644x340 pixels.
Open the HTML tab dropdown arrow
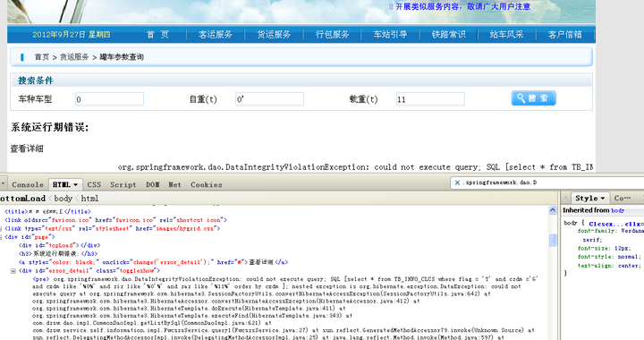click(75, 185)
